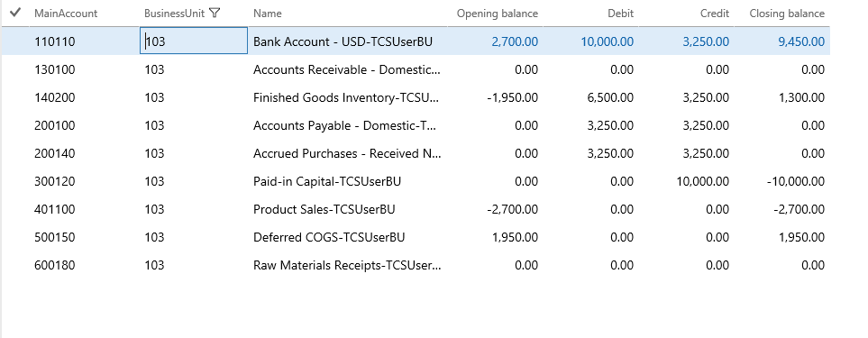
Task: Click the BusinessUnit 103 input cell for account 110110
Action: 194,41
